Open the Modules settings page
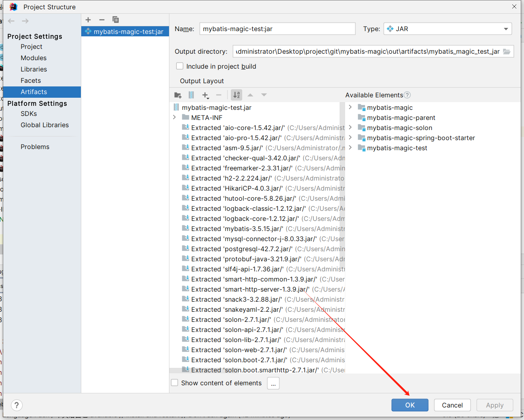Viewport: 524px width, 420px height. (x=34, y=58)
